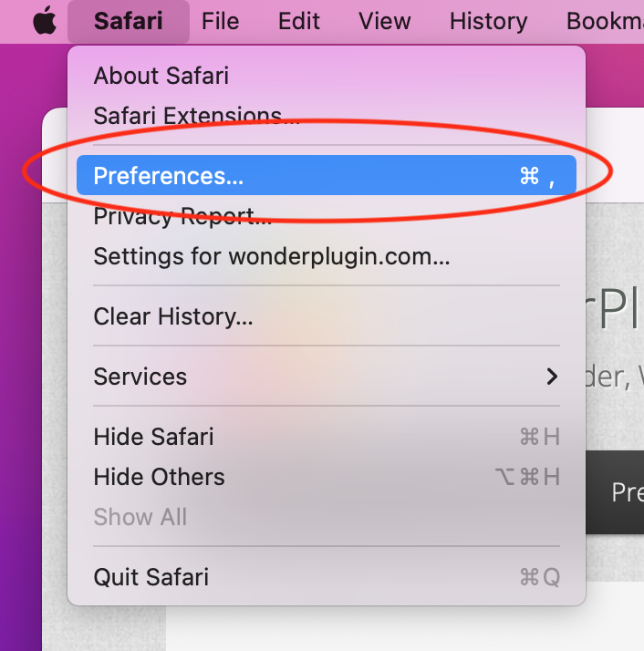Open the View menu

384,21
